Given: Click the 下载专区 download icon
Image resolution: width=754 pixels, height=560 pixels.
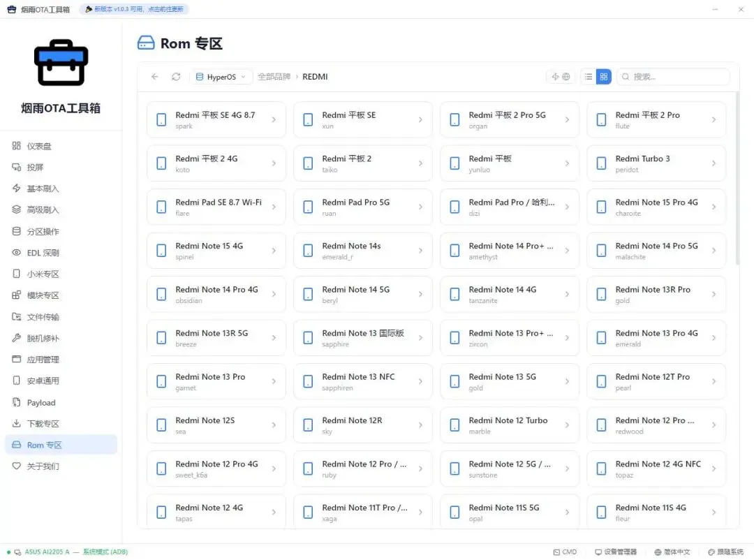Looking at the screenshot, I should 16,423.
